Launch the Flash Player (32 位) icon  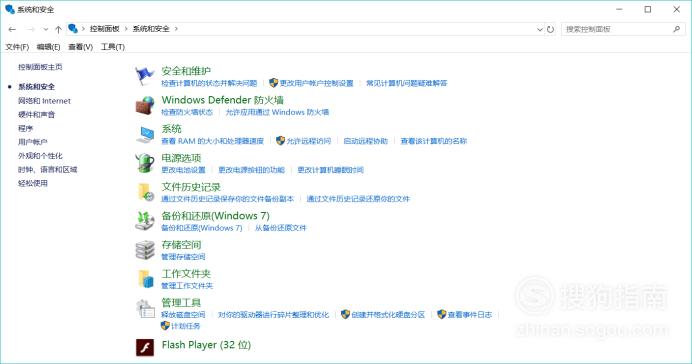tap(145, 347)
